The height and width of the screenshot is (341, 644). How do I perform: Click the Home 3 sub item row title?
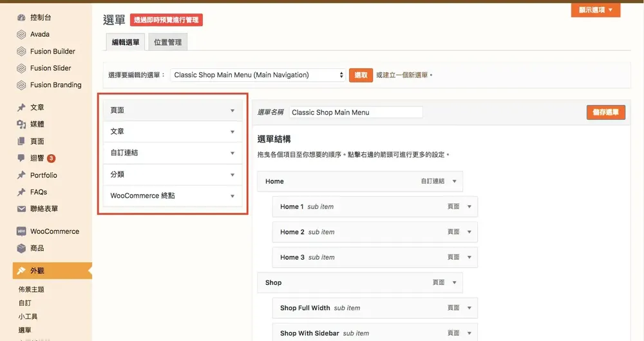pos(292,257)
